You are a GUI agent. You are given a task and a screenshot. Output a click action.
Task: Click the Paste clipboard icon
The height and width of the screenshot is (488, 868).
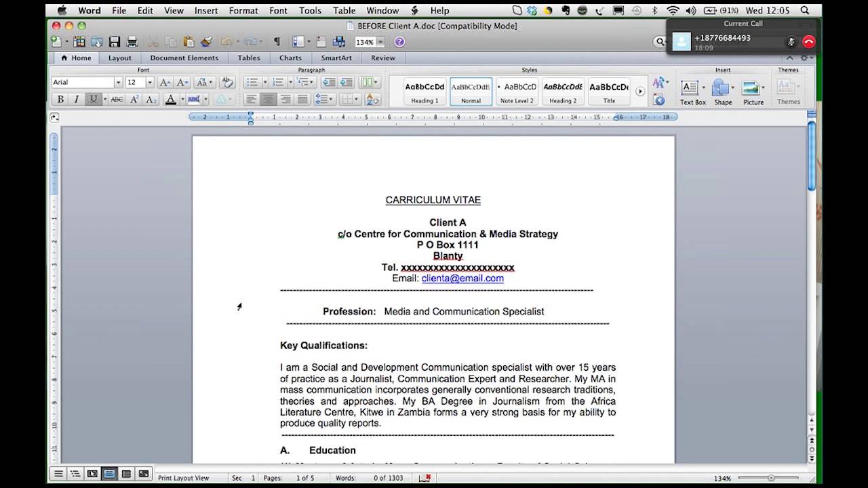tap(189, 42)
